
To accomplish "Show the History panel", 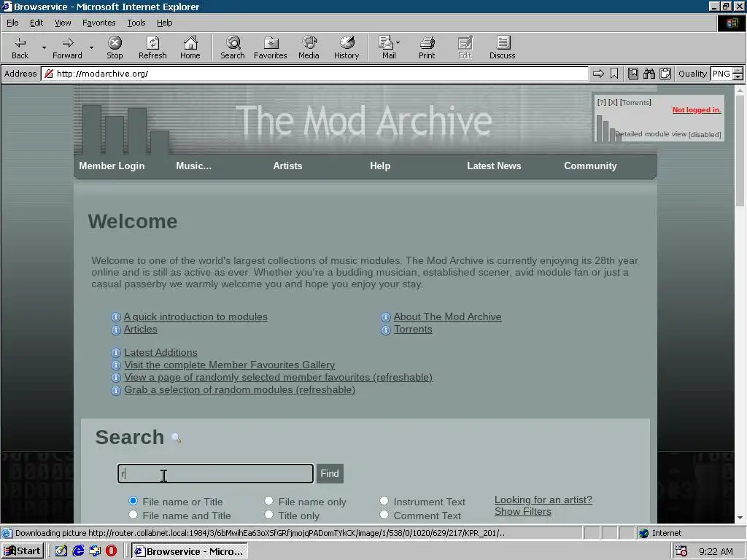I will 347,47.
